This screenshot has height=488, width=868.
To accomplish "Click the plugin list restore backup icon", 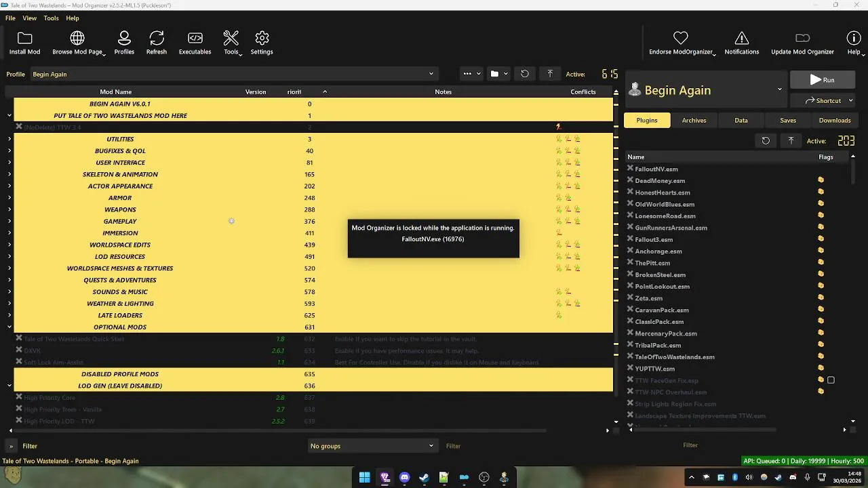I will coord(766,141).
